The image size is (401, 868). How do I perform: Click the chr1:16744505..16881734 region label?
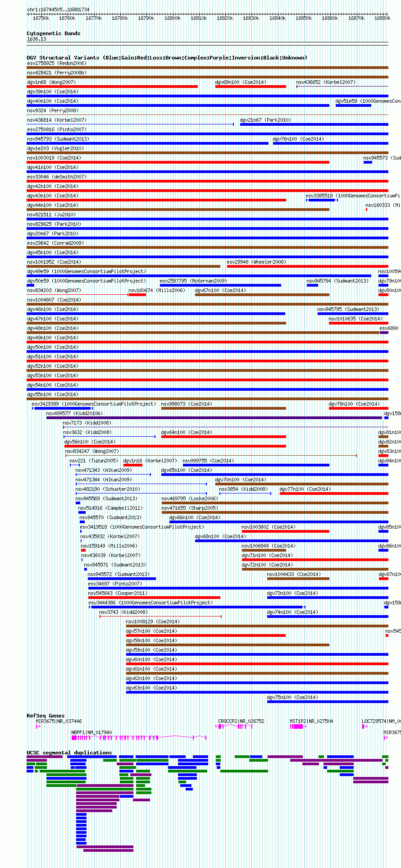pyautogui.click(x=58, y=9)
